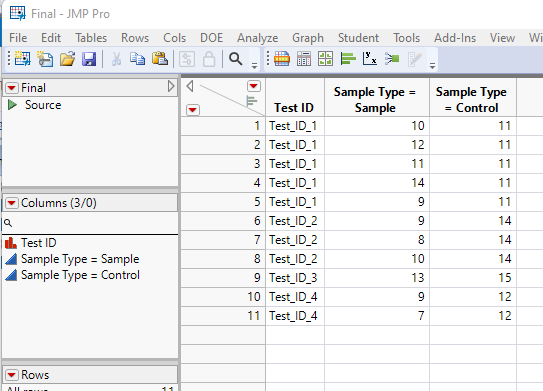Click the New Data Table toolbar icon

[x=23, y=59]
